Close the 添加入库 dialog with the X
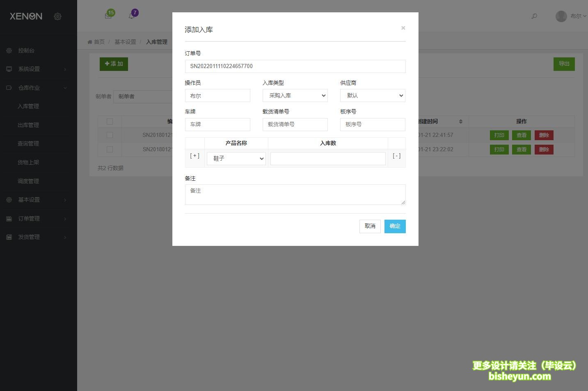 click(403, 28)
